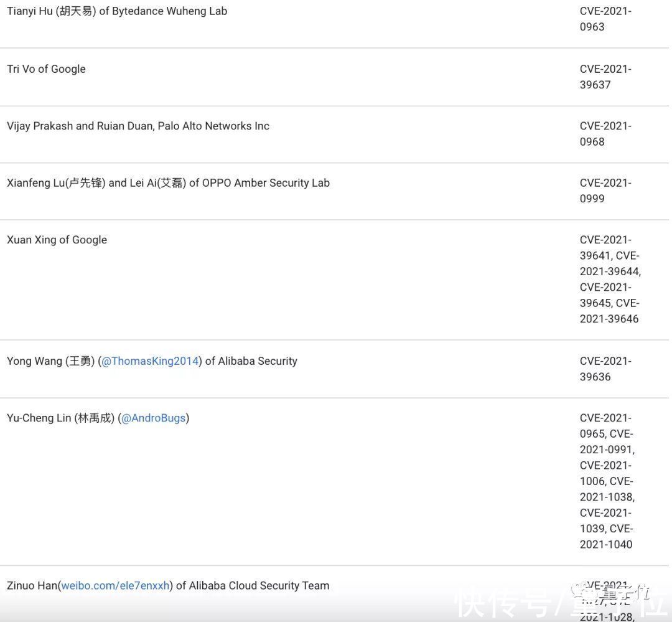Select Vijay Prakash and Ruian Duan row text
The width and height of the screenshot is (672, 622).
coord(138,126)
